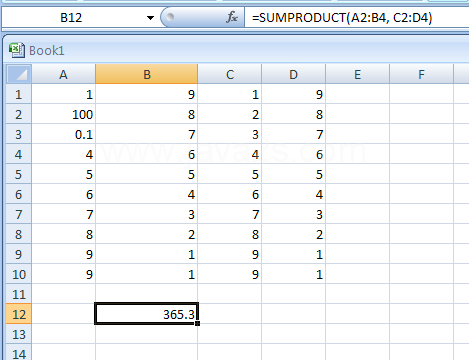
Task: Select column B header
Action: point(147,74)
